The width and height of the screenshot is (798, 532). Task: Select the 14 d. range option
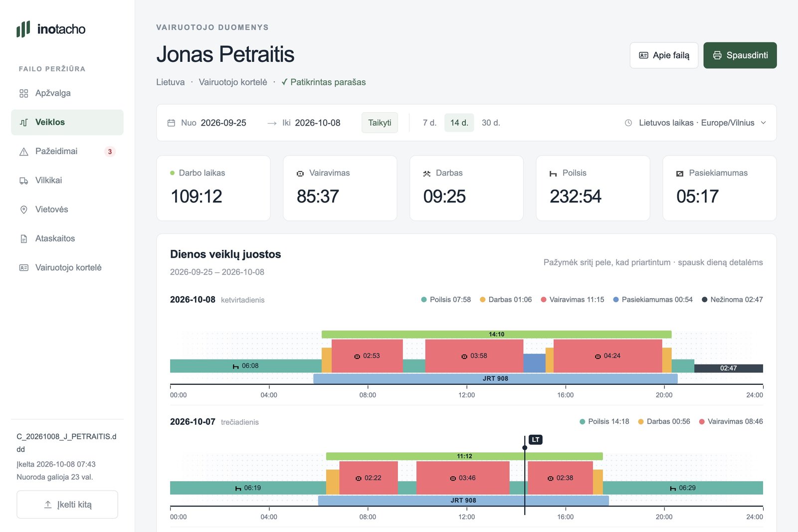pyautogui.click(x=459, y=123)
